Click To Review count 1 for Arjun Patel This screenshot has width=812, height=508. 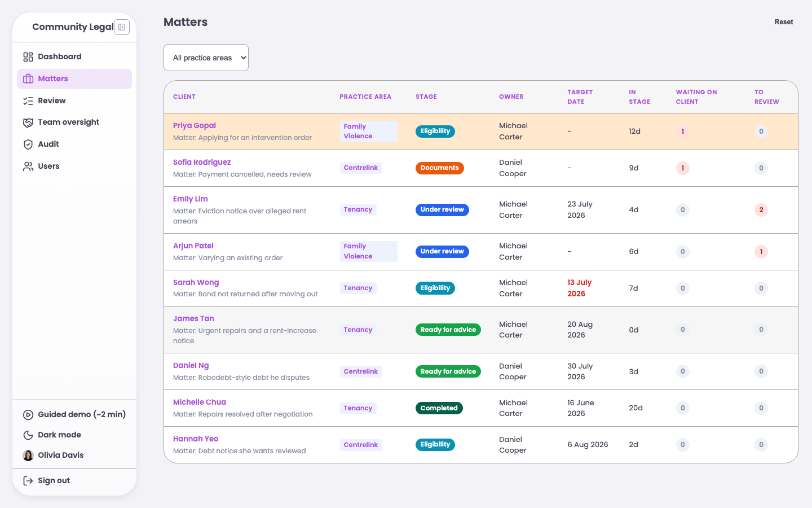[761, 252]
